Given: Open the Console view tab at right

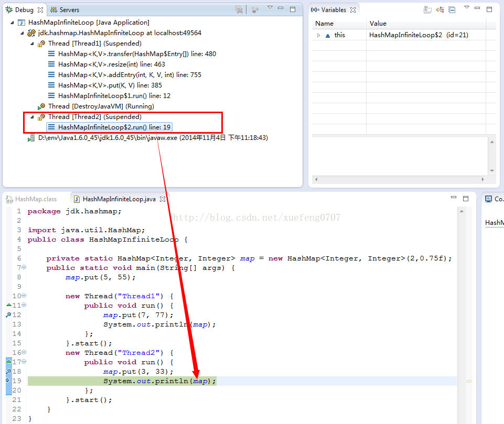Looking at the screenshot, I should tap(495, 199).
